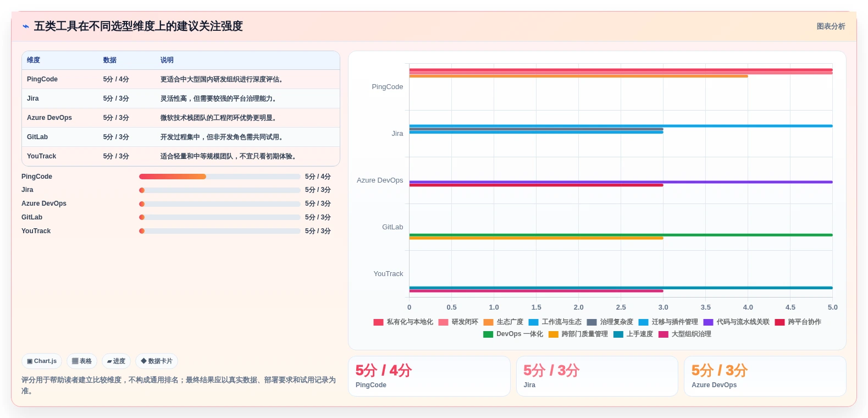This screenshot has width=868, height=418.
Task: Select the 数据卡片 tag chip
Action: click(x=157, y=361)
